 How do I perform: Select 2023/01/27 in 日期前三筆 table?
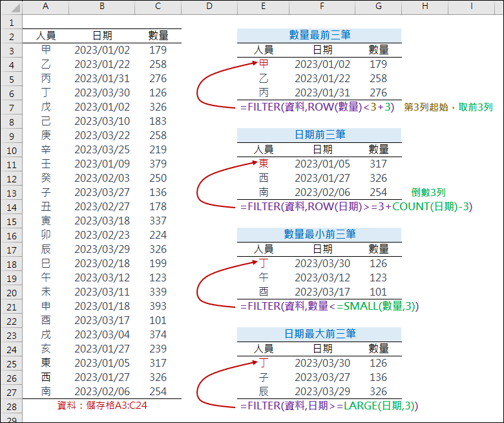tap(322, 178)
